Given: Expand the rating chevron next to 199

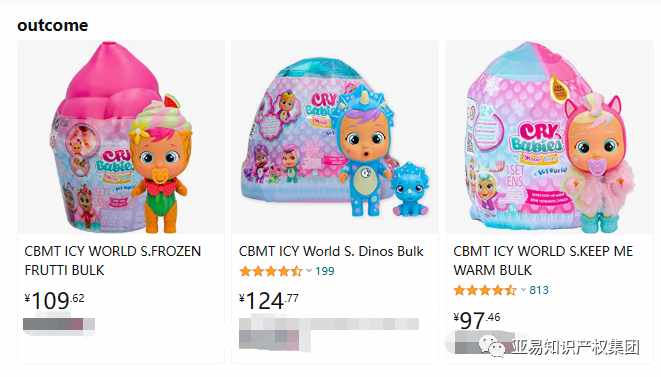Looking at the screenshot, I should [x=309, y=271].
